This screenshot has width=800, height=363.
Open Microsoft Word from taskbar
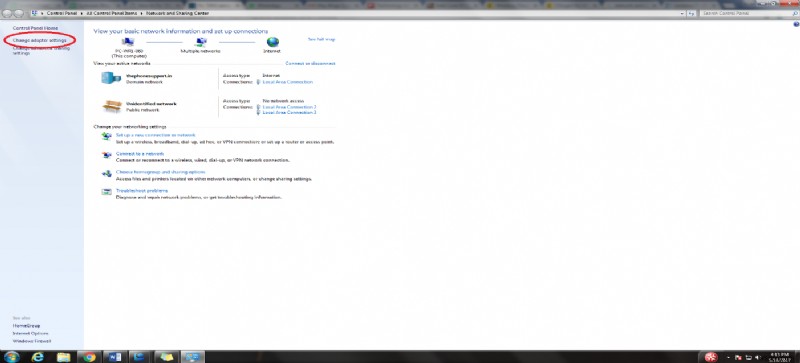[x=115, y=357]
